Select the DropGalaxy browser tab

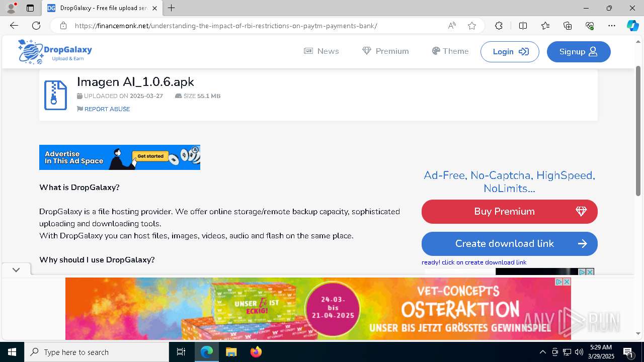click(102, 8)
